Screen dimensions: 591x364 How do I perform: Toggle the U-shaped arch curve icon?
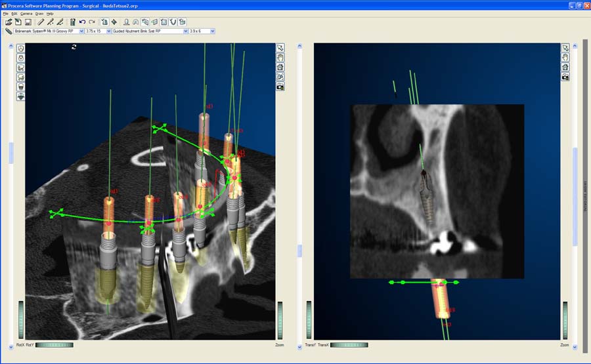coord(173,22)
